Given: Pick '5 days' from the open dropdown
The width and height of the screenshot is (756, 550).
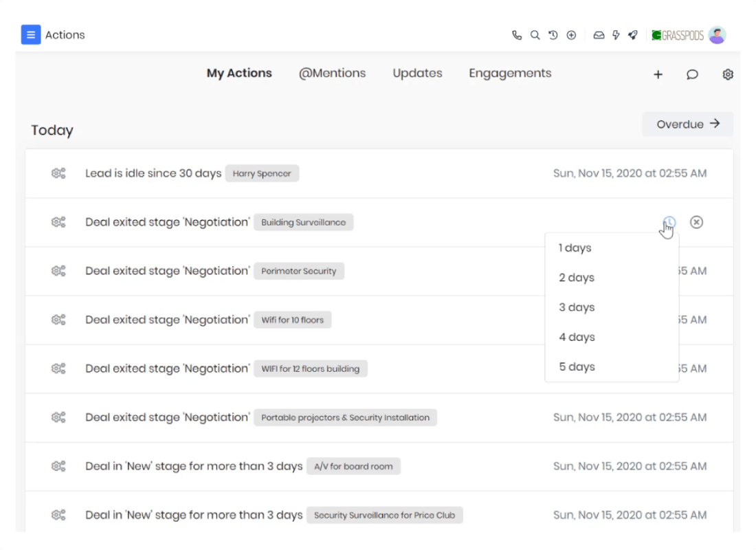Looking at the screenshot, I should pyautogui.click(x=577, y=366).
